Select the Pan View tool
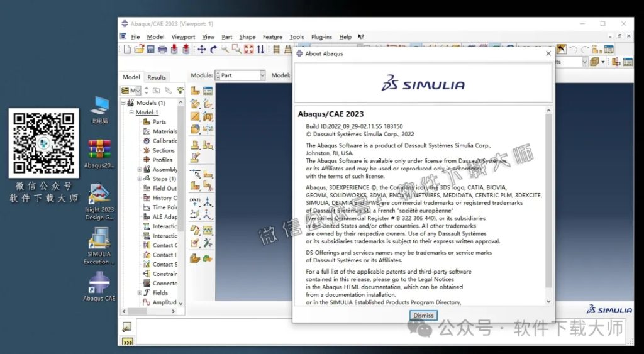The width and height of the screenshot is (644, 354). coord(202,50)
